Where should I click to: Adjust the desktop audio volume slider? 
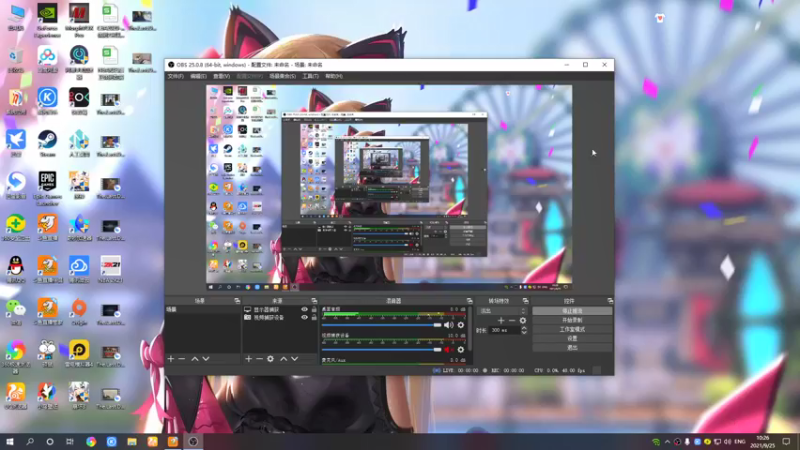tap(382, 325)
